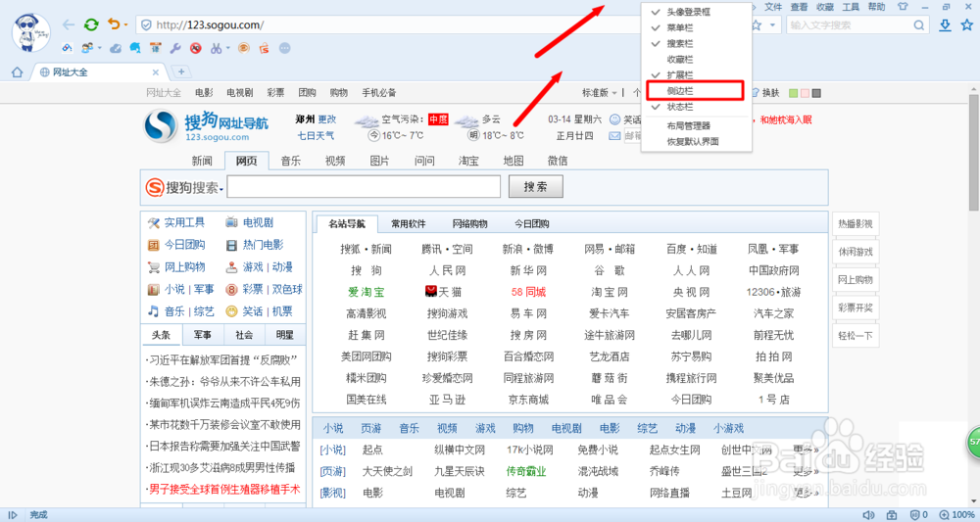Click the home page icon by the tabs
This screenshot has height=522, width=980.
point(17,72)
